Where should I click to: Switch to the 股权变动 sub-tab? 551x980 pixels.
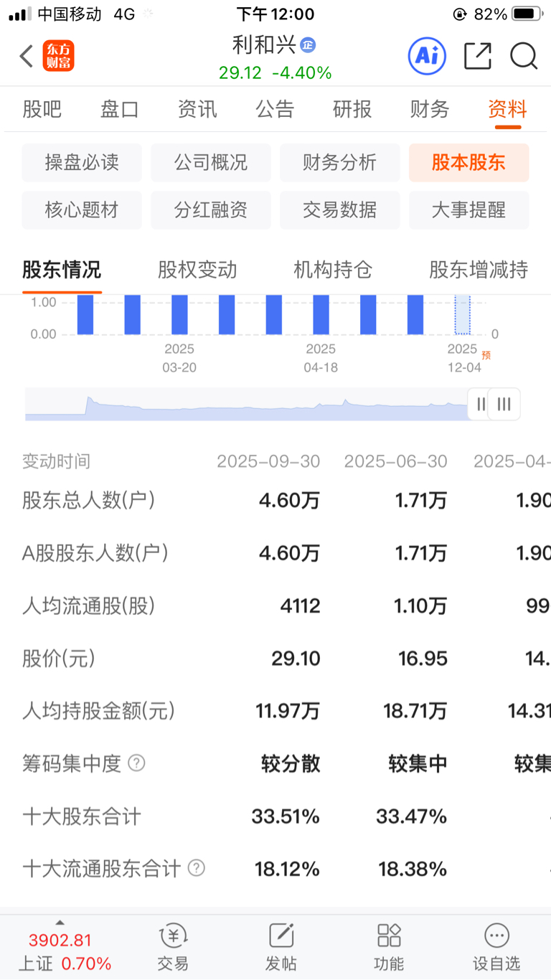pos(197,270)
